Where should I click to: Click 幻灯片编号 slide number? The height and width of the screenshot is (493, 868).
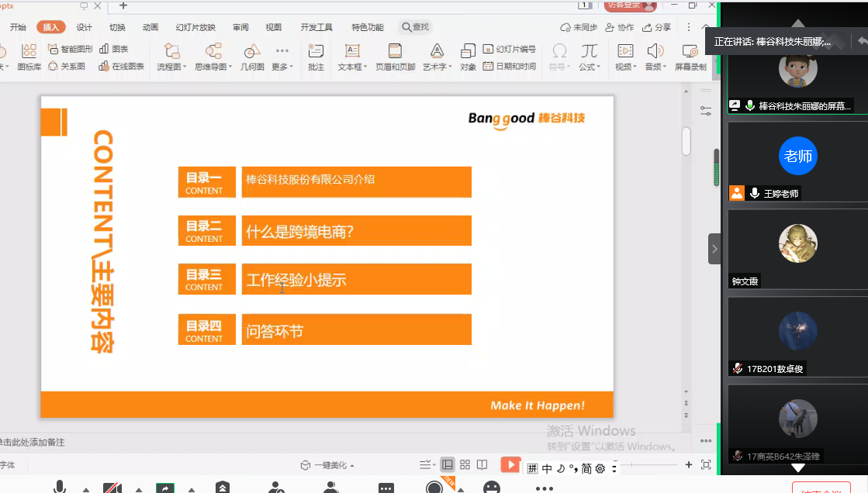(510, 49)
